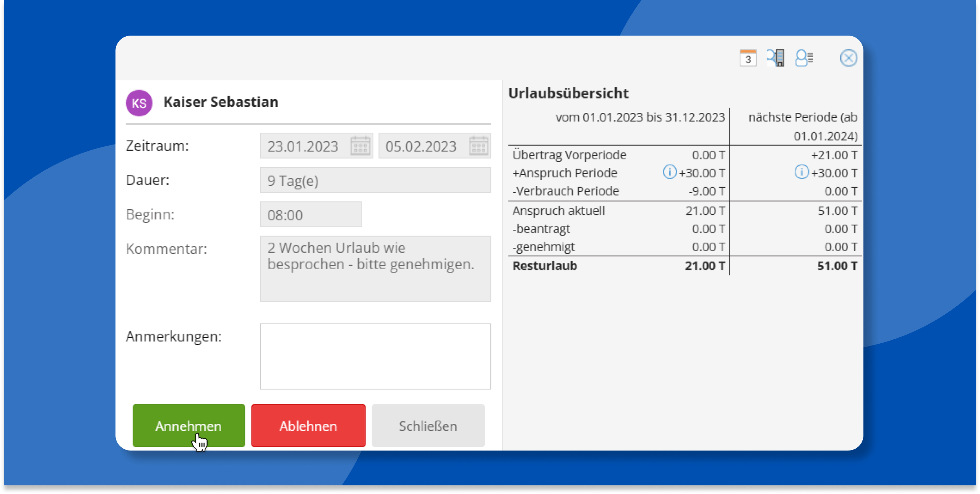Open the calendar view icon in the toolbar
The height and width of the screenshot is (494, 980).
(747, 58)
